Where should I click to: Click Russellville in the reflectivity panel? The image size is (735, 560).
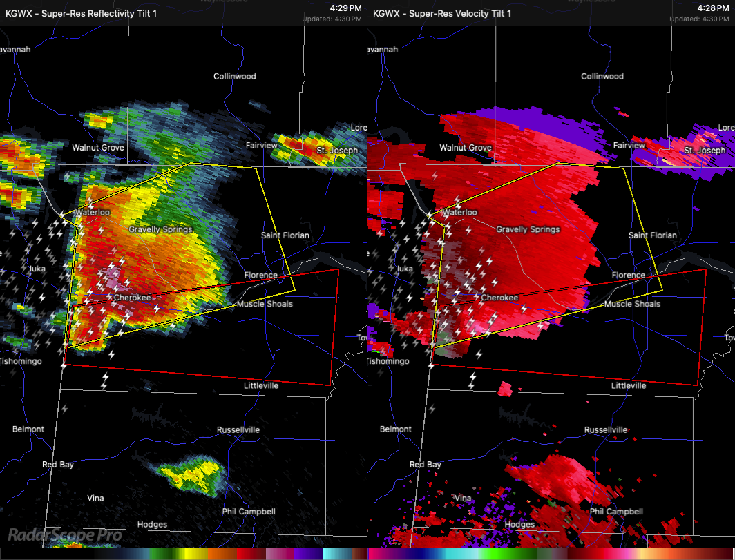tap(238, 430)
